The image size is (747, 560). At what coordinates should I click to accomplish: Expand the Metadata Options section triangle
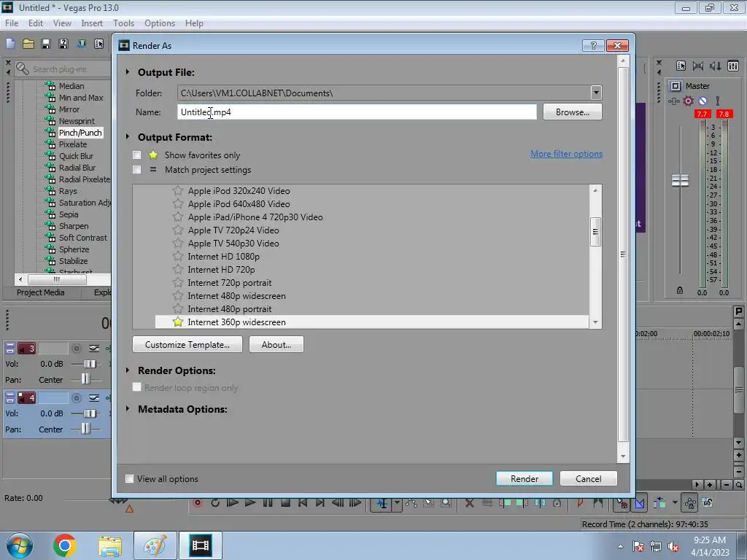click(x=128, y=408)
